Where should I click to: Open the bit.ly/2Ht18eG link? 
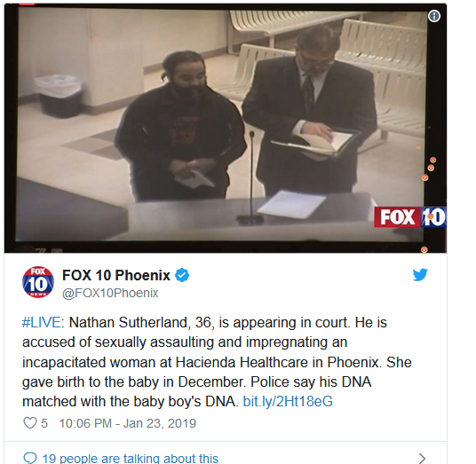288,401
